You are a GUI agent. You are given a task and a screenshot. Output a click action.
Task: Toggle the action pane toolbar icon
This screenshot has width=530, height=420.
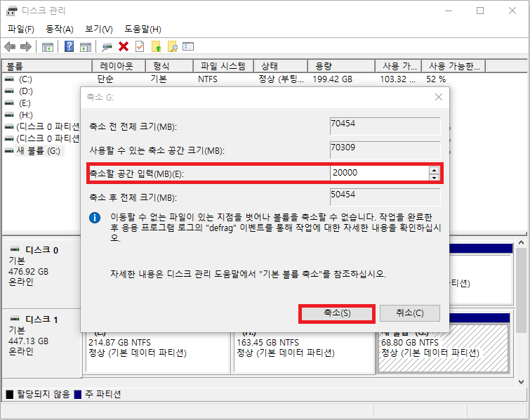[x=86, y=47]
